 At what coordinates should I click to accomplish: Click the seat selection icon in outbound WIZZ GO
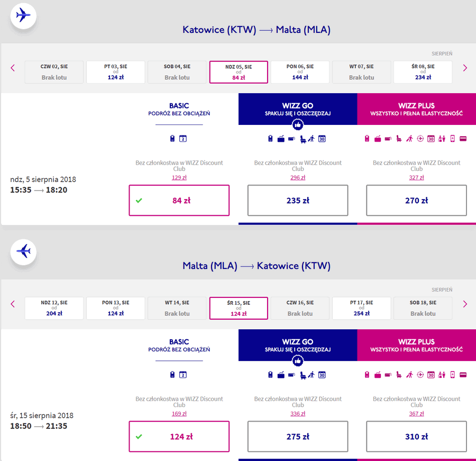pos(303,139)
